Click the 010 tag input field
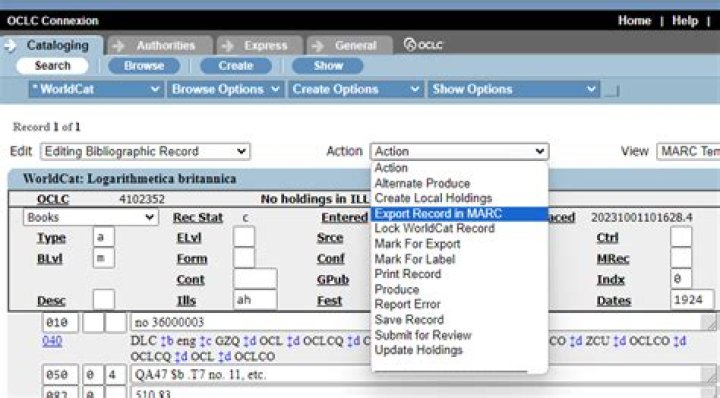 point(60,323)
